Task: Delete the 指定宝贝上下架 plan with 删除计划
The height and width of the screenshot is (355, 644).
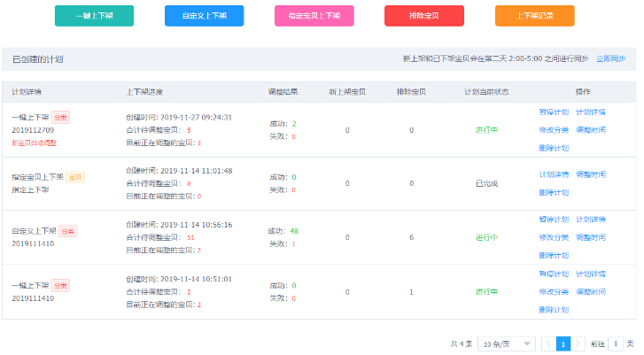Action: click(x=554, y=192)
